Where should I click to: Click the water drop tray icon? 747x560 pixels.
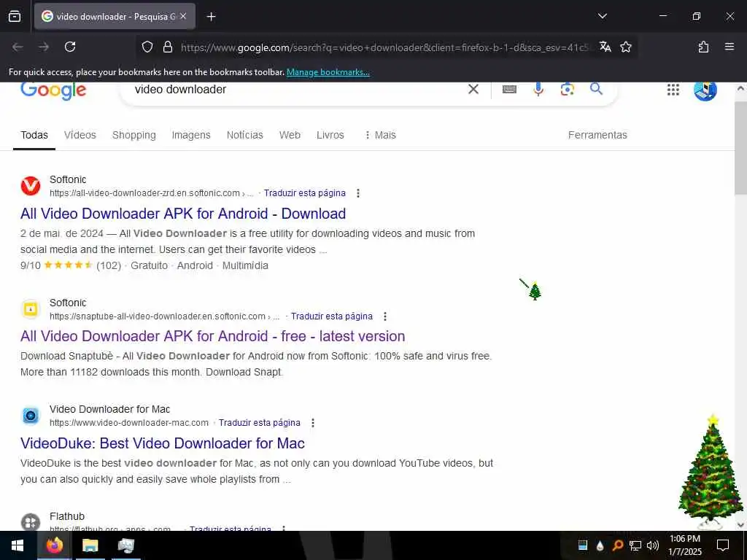600,545
